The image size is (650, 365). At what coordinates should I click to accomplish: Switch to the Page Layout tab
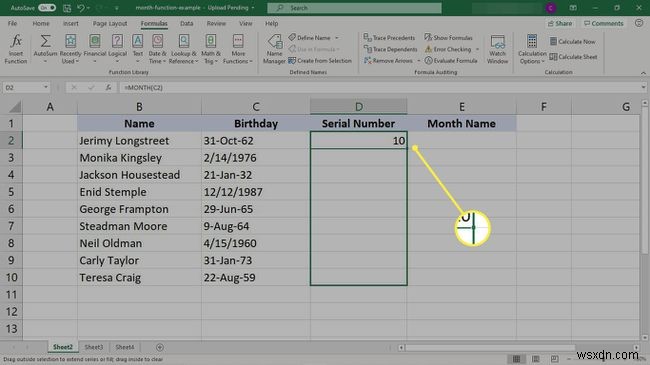pyautogui.click(x=110, y=24)
